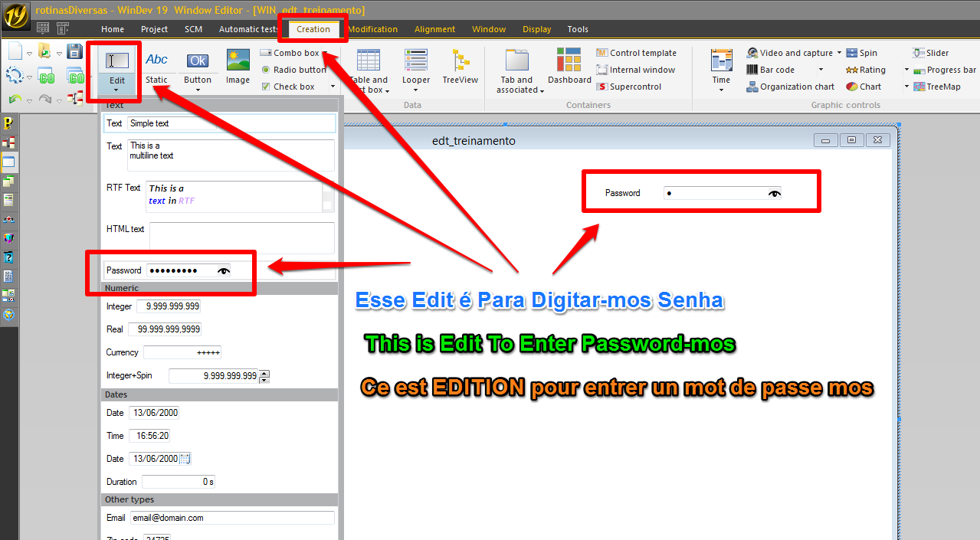Click the Save floppy disk icon

(74, 51)
